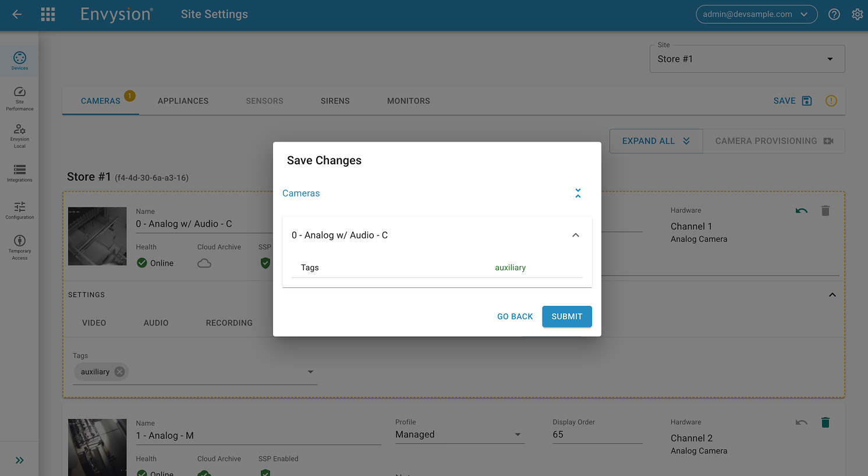868x476 pixels.
Task: Open Site Performance in sidebar
Action: coord(20,98)
